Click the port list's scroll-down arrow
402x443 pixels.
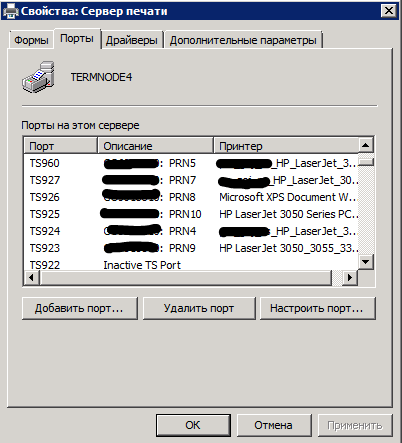coord(366,262)
